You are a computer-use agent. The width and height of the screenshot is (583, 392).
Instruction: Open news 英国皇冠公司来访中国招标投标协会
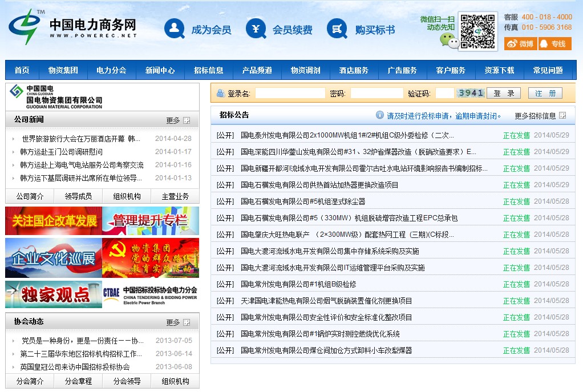(75, 367)
